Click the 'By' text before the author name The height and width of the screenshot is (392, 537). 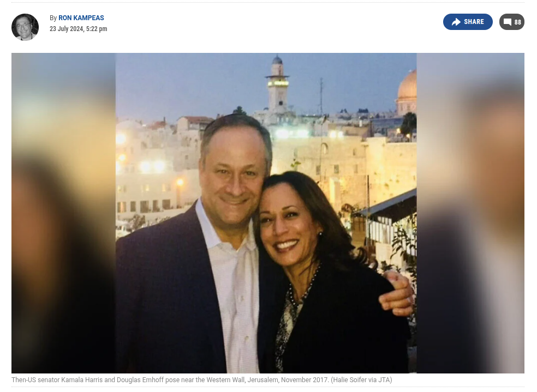click(x=53, y=18)
